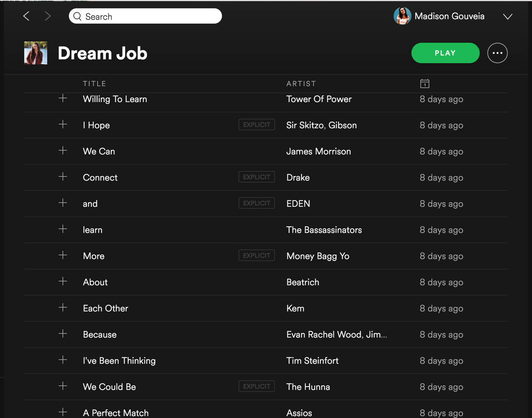Viewport: 532px width, 418px height.
Task: Click the magnifier icon in search box
Action: 78,16
